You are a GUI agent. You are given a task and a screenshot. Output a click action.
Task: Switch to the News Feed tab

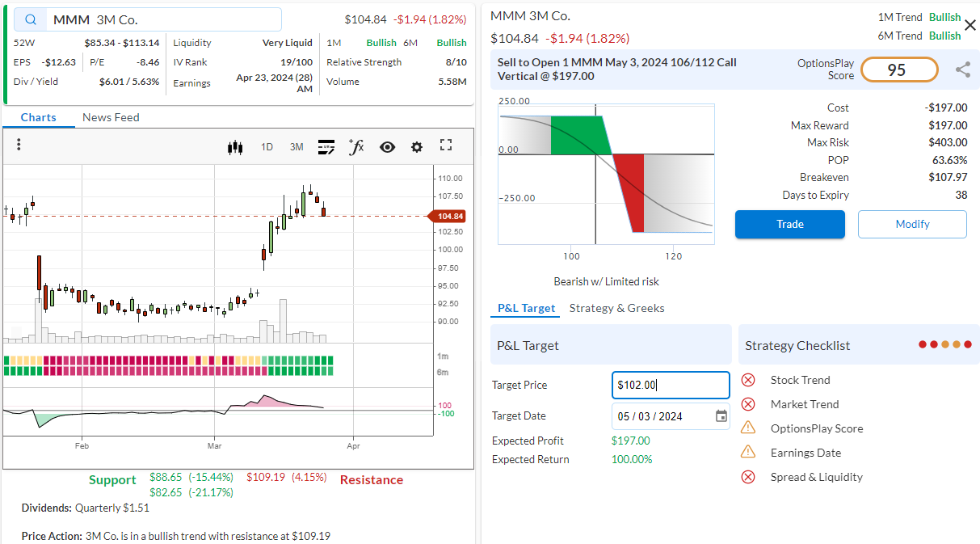pyautogui.click(x=111, y=117)
